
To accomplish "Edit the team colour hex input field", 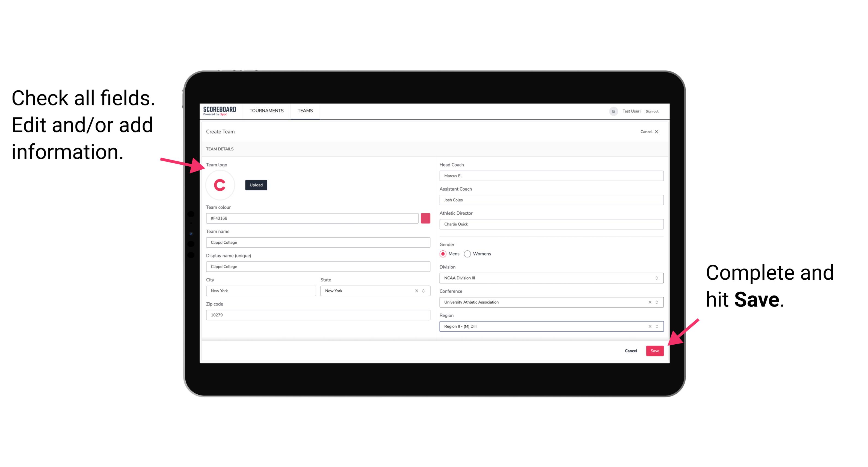I will [x=313, y=218].
